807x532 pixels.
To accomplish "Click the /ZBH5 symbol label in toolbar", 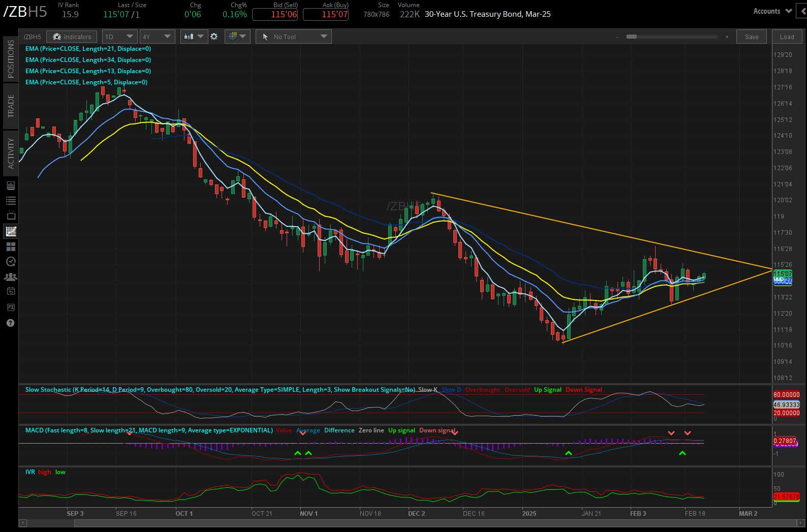I will tap(33, 37).
